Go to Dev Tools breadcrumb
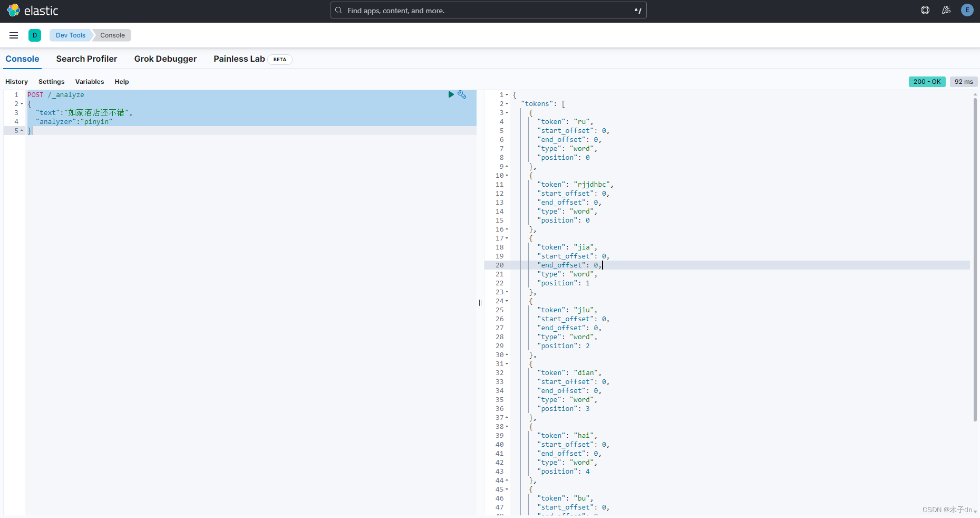Viewport: 980px width, 518px height. click(x=71, y=35)
